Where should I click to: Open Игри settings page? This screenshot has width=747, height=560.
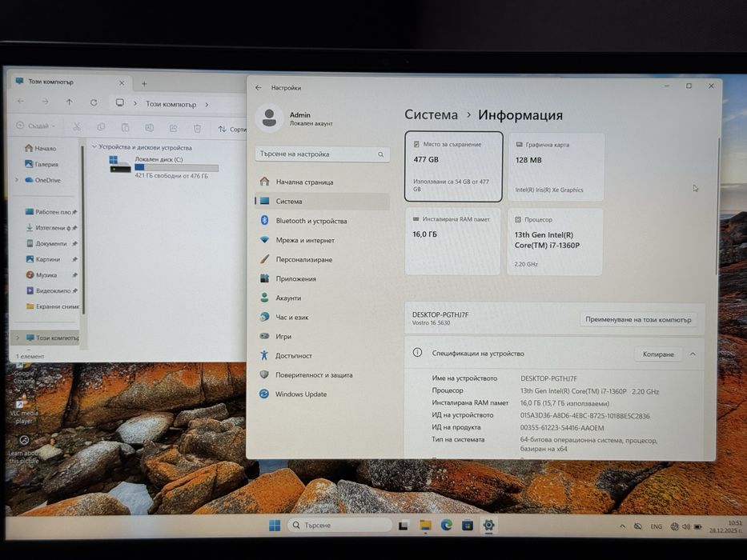(x=322, y=336)
